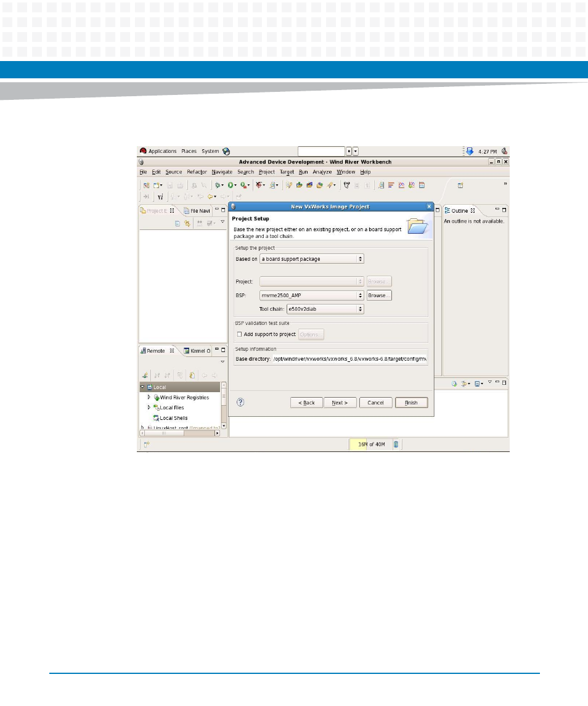Click vertical scrollbar in Remote Systems panel
This screenshot has width=588, height=706.
pyautogui.click(x=224, y=405)
